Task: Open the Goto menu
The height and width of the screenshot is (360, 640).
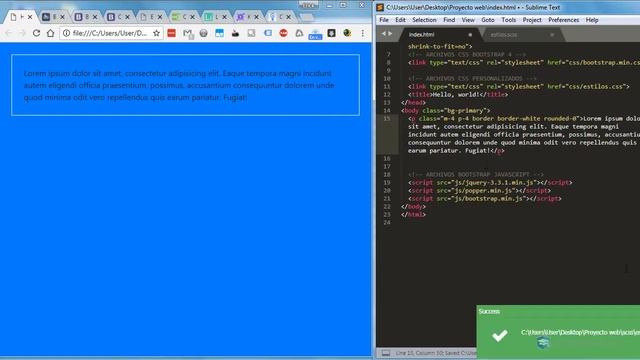Action: (488, 20)
